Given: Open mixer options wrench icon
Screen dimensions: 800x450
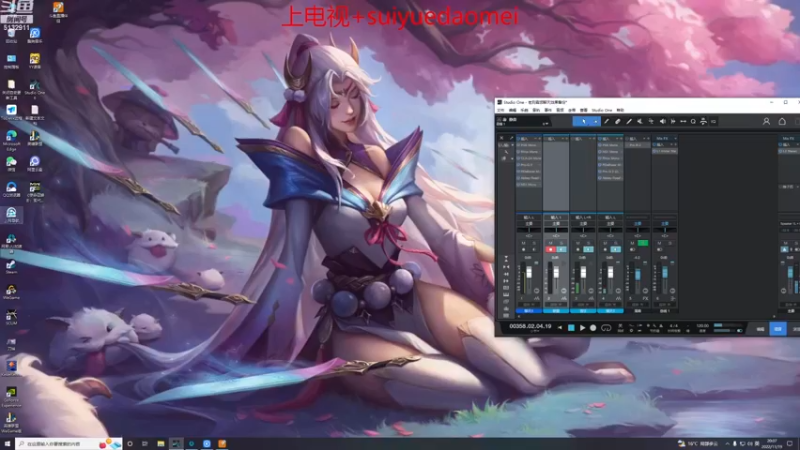Looking at the screenshot, I should click(511, 138).
